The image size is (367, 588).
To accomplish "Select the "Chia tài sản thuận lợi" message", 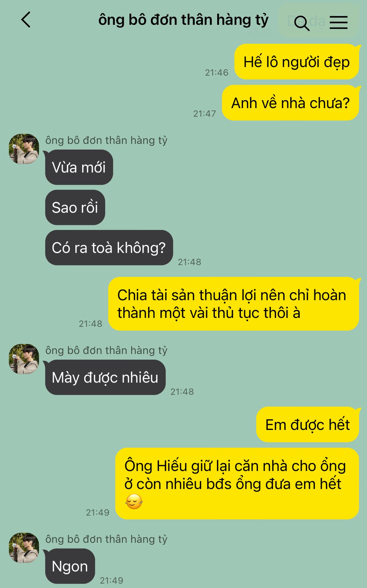I will click(233, 304).
